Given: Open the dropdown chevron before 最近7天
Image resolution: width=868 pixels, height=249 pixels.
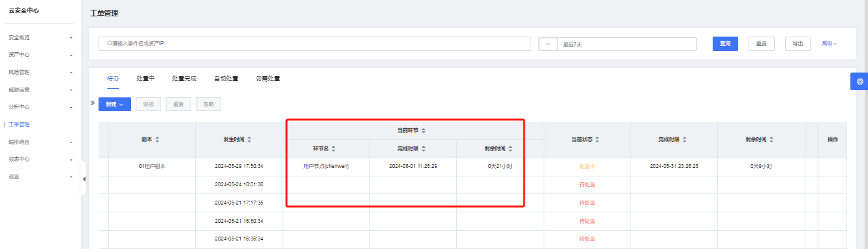Looking at the screenshot, I should 548,44.
